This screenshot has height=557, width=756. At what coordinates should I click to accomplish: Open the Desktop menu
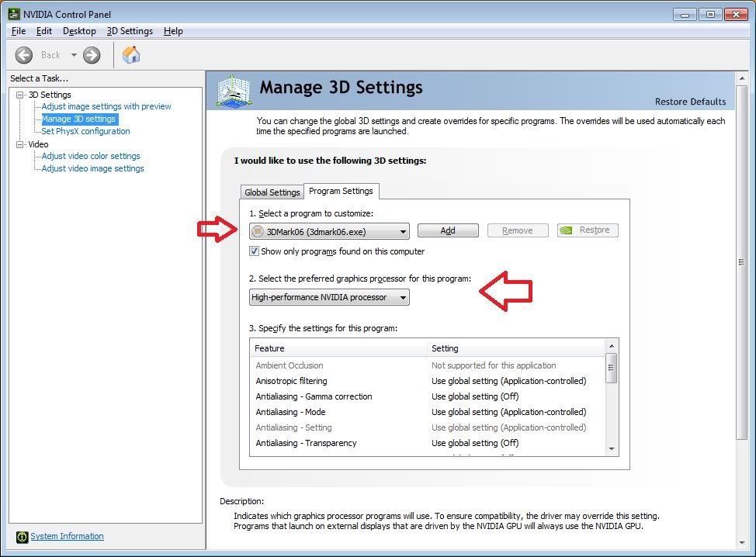(79, 31)
